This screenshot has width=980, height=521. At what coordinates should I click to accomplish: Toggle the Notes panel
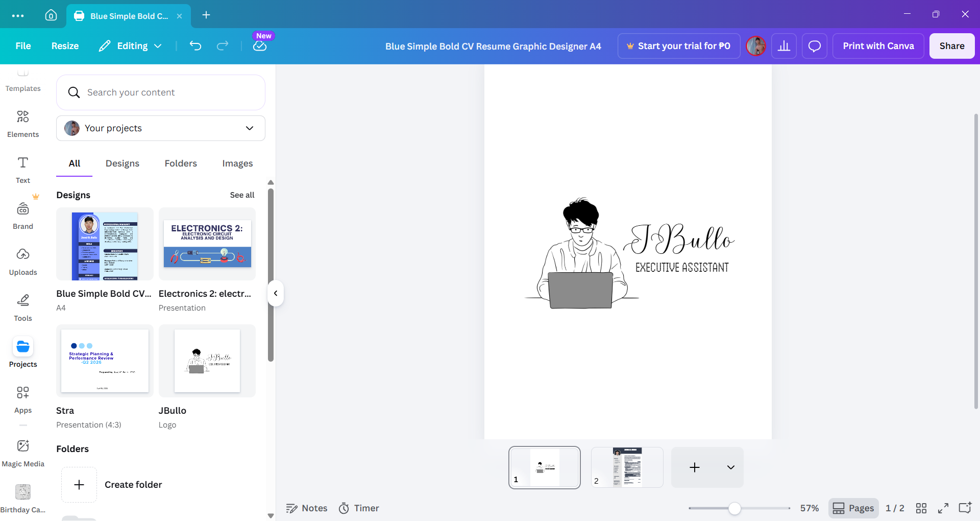[x=306, y=508]
